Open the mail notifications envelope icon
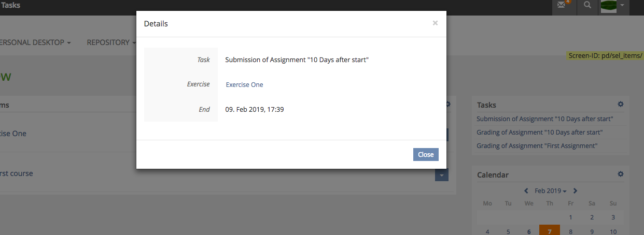Image resolution: width=644 pixels, height=235 pixels. (562, 5)
